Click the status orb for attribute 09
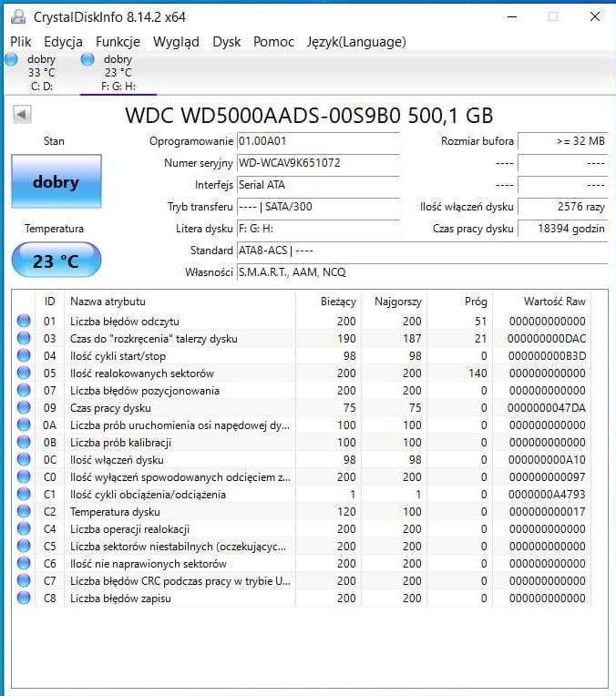 pyautogui.click(x=24, y=407)
